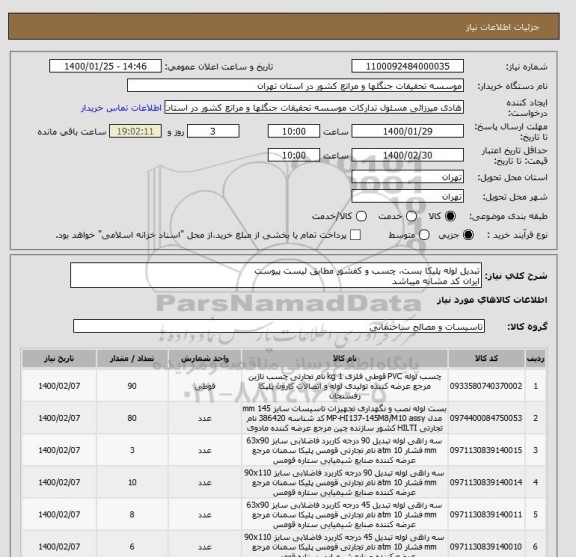The image size is (576, 557).
Task: Click the buyer organization name field
Action: (x=295, y=86)
